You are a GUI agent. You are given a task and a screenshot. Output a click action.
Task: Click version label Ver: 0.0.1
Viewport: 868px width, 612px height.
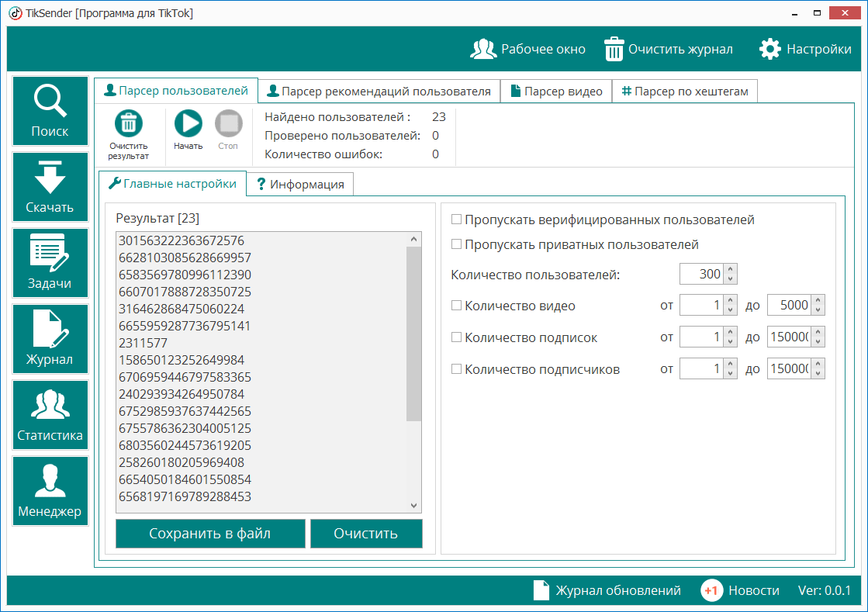(x=825, y=590)
